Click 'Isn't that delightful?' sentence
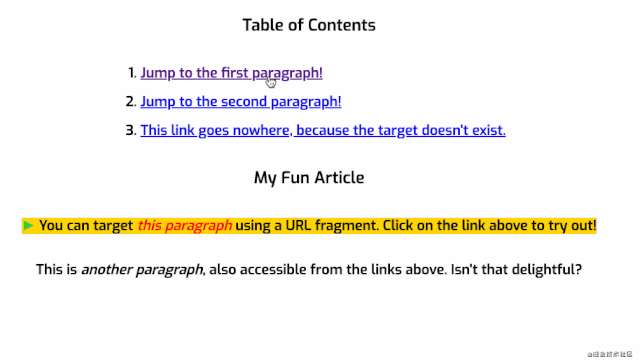This screenshot has height=364, width=640. 516,269
